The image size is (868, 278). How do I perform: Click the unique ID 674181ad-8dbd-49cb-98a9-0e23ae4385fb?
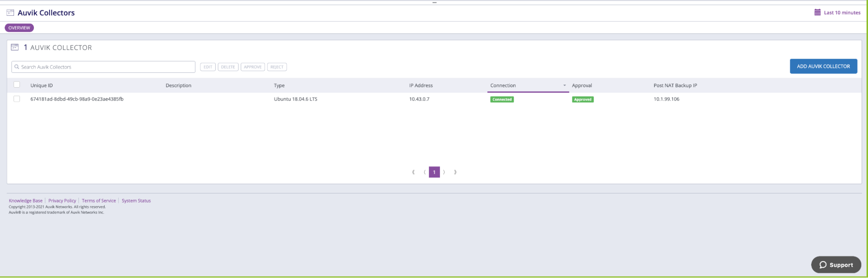click(x=77, y=99)
